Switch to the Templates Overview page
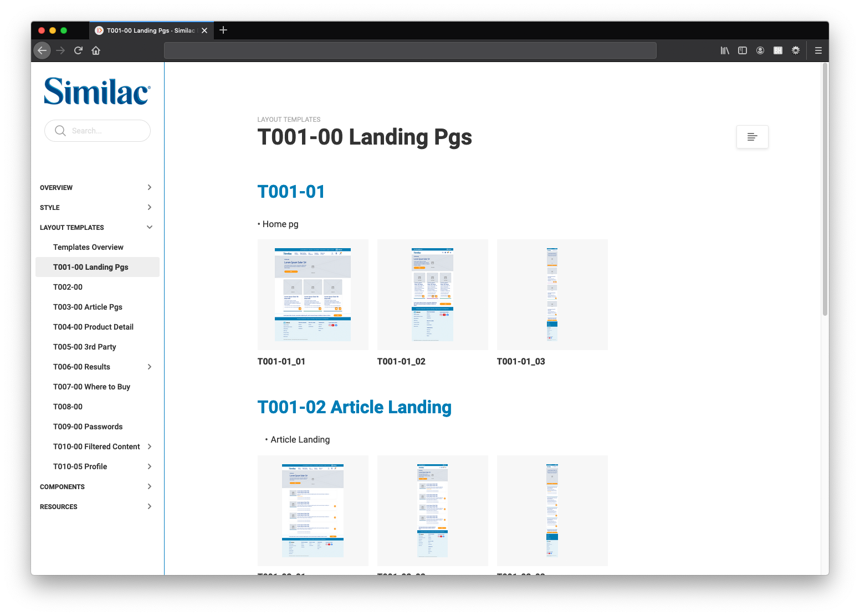860x616 pixels. point(88,247)
